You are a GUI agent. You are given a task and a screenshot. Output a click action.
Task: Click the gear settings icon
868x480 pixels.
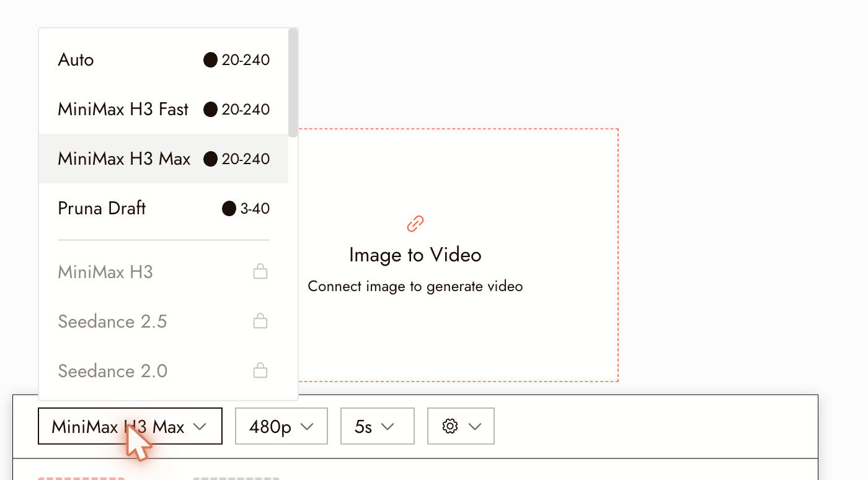tap(450, 426)
